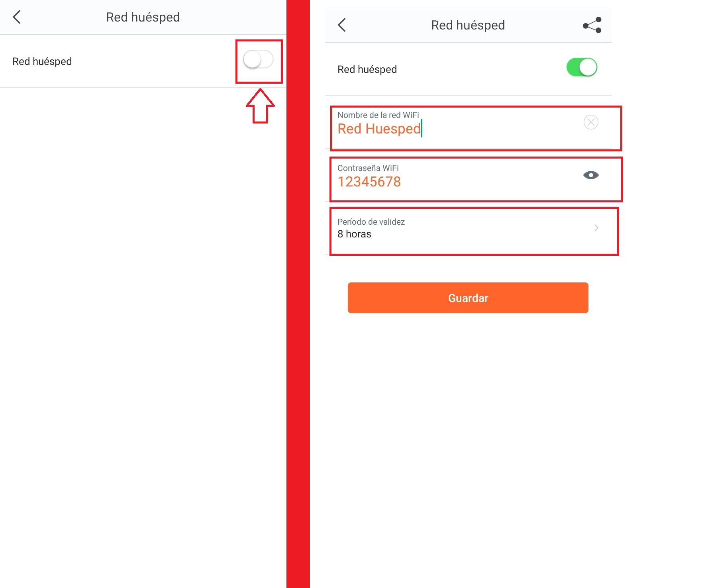Click Red huésped title on the right screen

click(468, 25)
